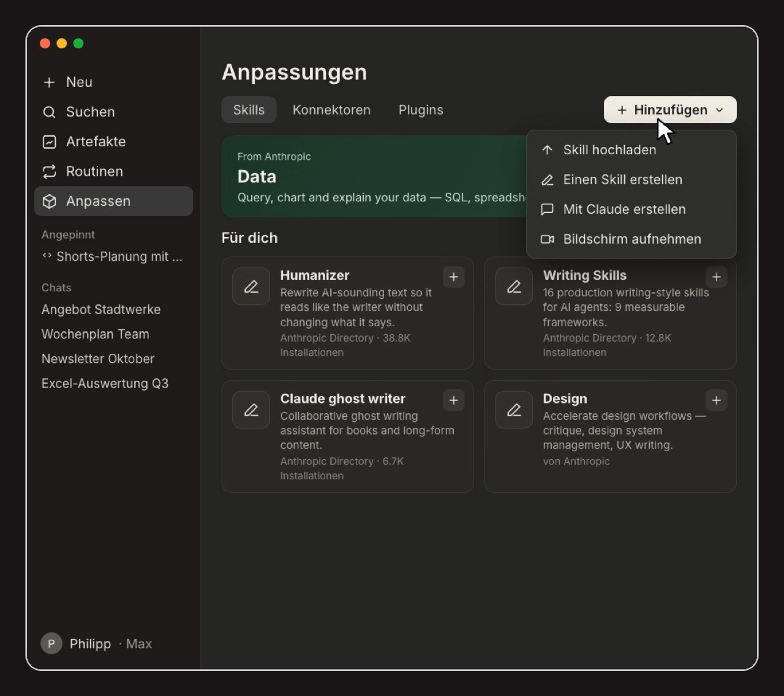Click the pencil icon on Claude ghost writer card
This screenshot has width=784, height=696.
click(x=251, y=410)
